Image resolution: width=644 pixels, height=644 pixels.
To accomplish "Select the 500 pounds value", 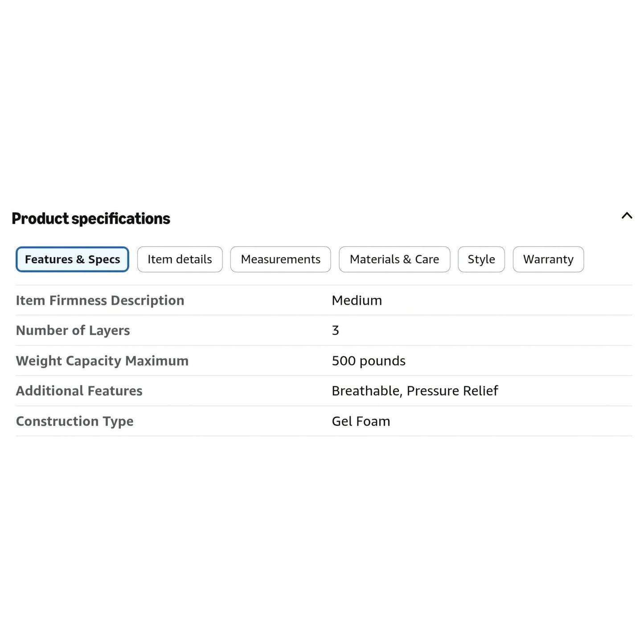I will (x=369, y=361).
